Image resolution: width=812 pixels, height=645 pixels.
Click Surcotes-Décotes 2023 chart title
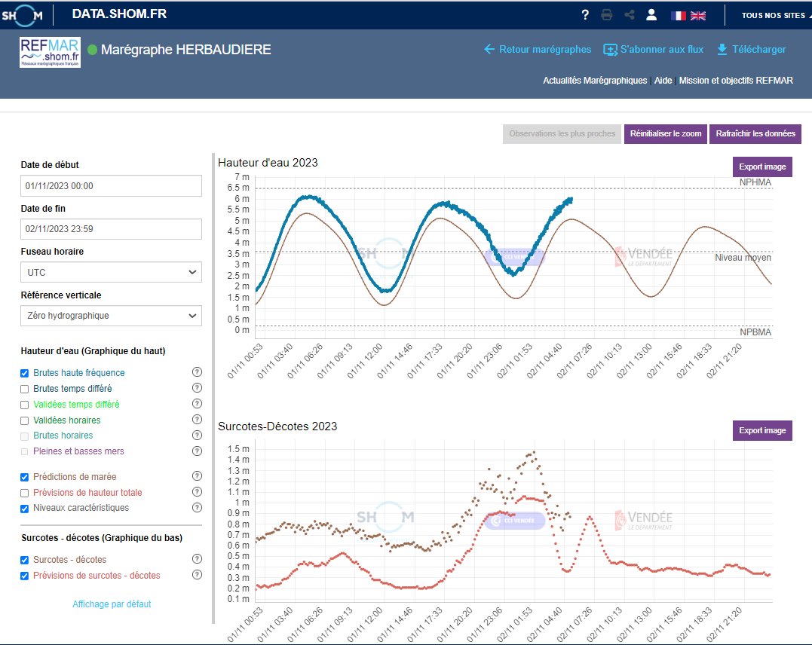pyautogui.click(x=277, y=426)
